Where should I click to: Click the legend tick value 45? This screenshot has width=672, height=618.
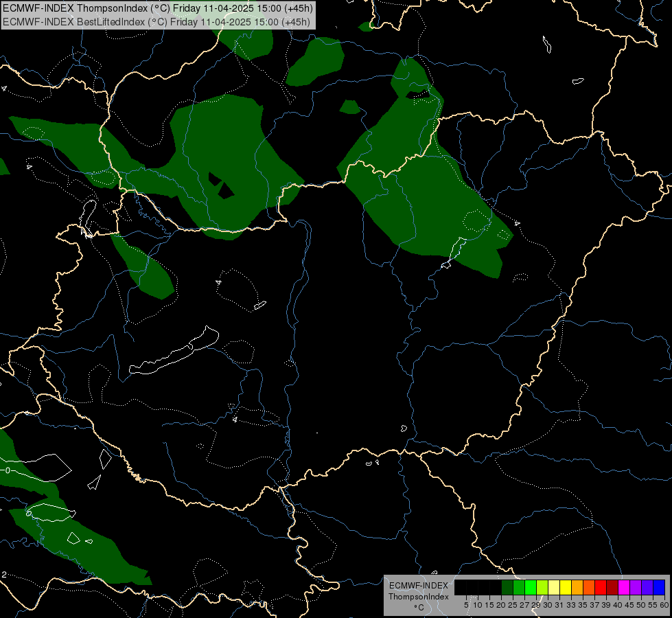(629, 605)
